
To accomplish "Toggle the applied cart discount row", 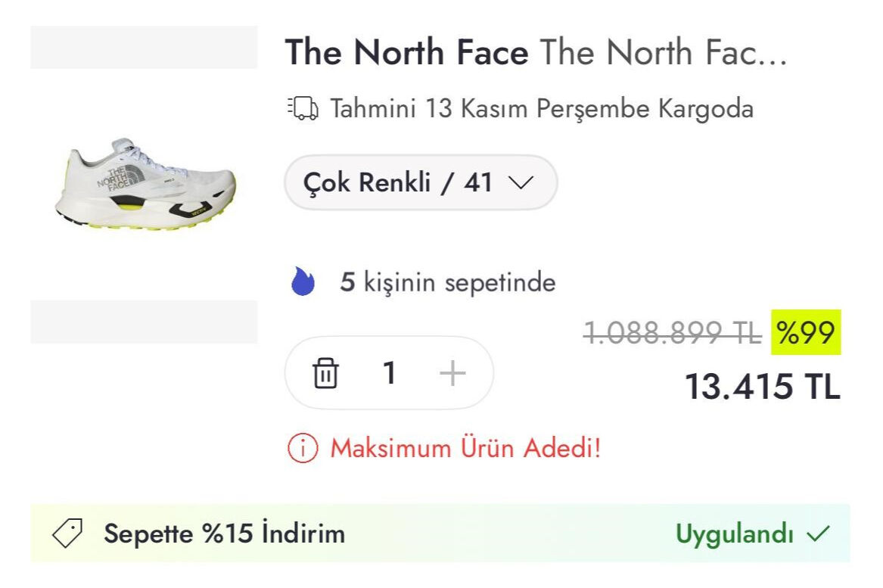I will click(441, 533).
